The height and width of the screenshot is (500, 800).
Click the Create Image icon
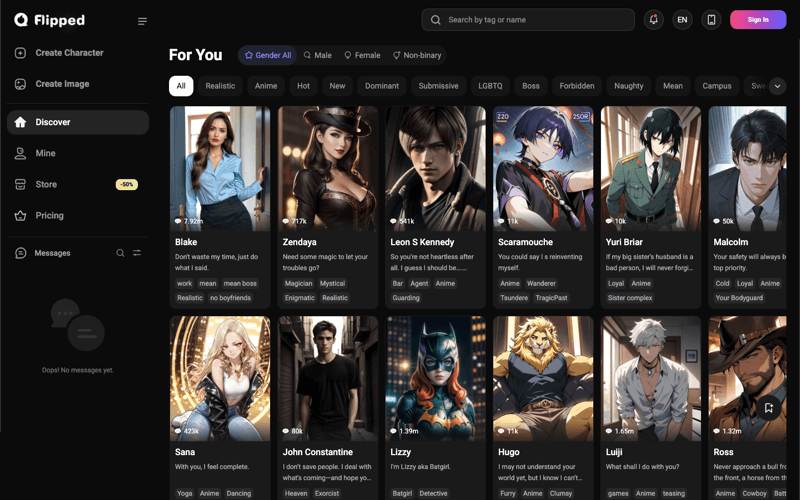click(20, 84)
